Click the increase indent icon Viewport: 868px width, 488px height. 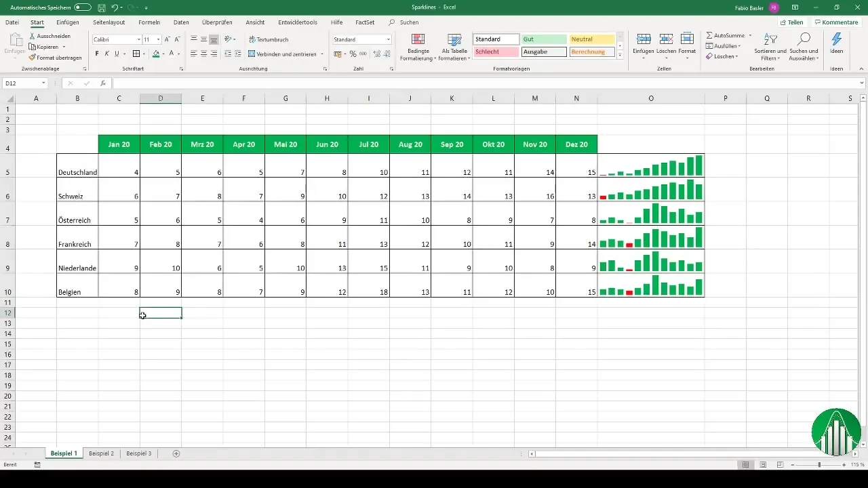238,54
